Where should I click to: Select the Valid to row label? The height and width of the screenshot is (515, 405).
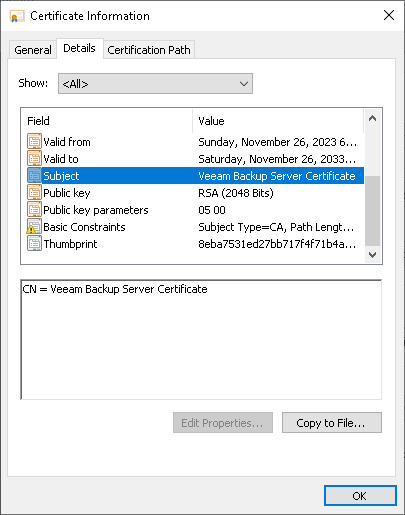click(x=61, y=159)
